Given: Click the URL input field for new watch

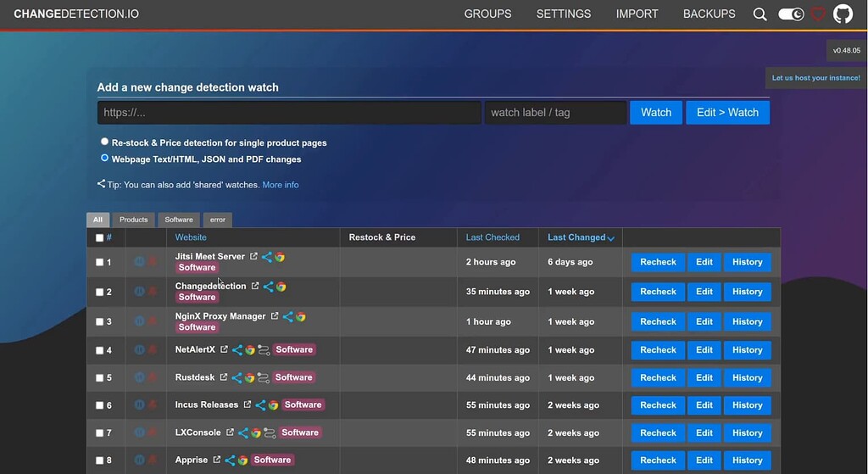Looking at the screenshot, I should tap(288, 113).
